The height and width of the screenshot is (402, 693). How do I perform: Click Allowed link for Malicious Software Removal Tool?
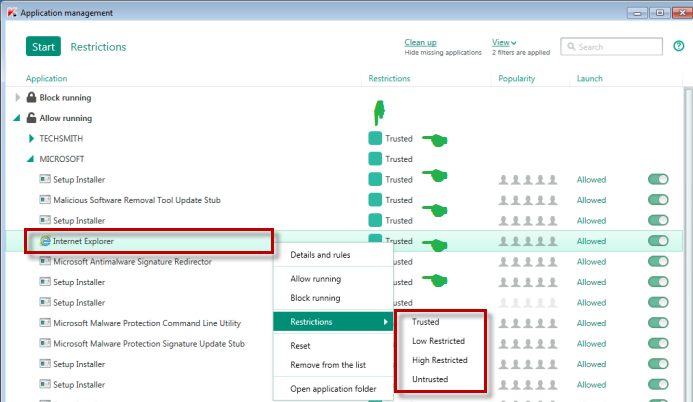tap(591, 200)
